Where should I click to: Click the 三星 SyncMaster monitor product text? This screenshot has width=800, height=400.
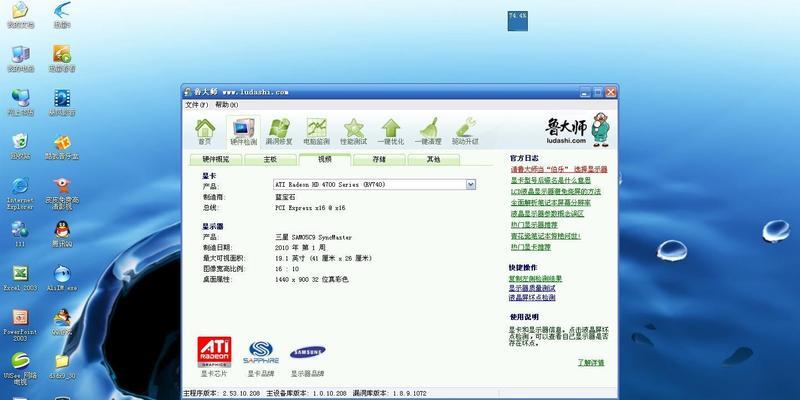(313, 237)
